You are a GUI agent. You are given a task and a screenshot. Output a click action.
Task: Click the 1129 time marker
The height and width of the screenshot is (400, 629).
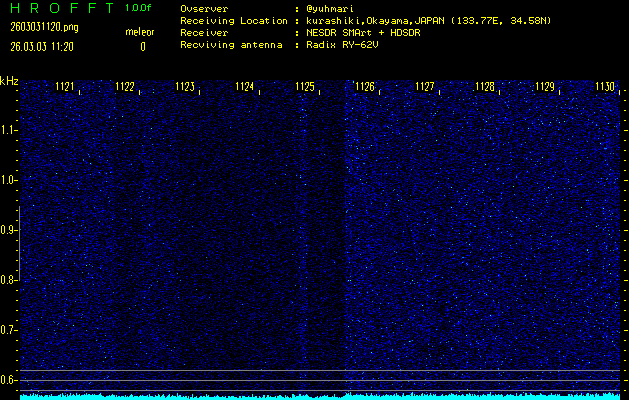(x=545, y=87)
